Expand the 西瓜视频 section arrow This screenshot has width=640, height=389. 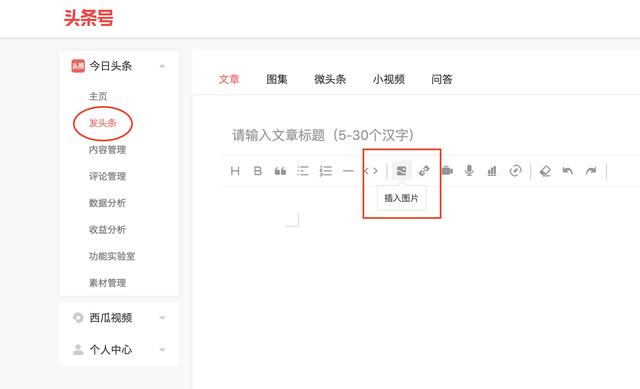(162, 318)
